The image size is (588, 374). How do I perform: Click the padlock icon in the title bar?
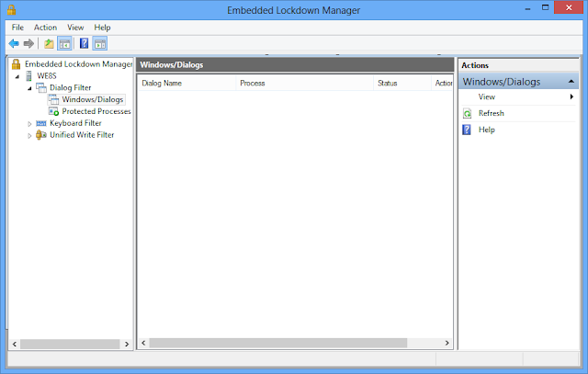click(x=11, y=9)
